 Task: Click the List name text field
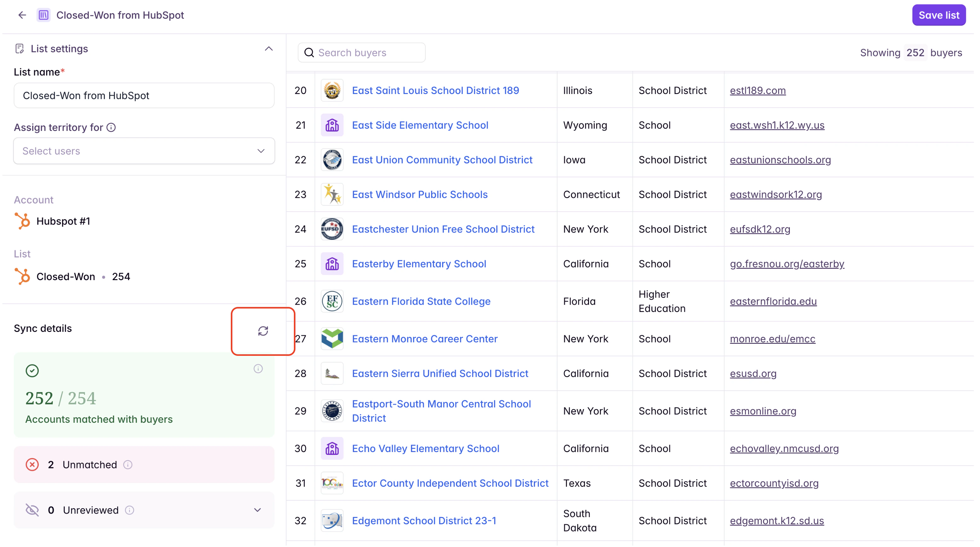tap(144, 96)
